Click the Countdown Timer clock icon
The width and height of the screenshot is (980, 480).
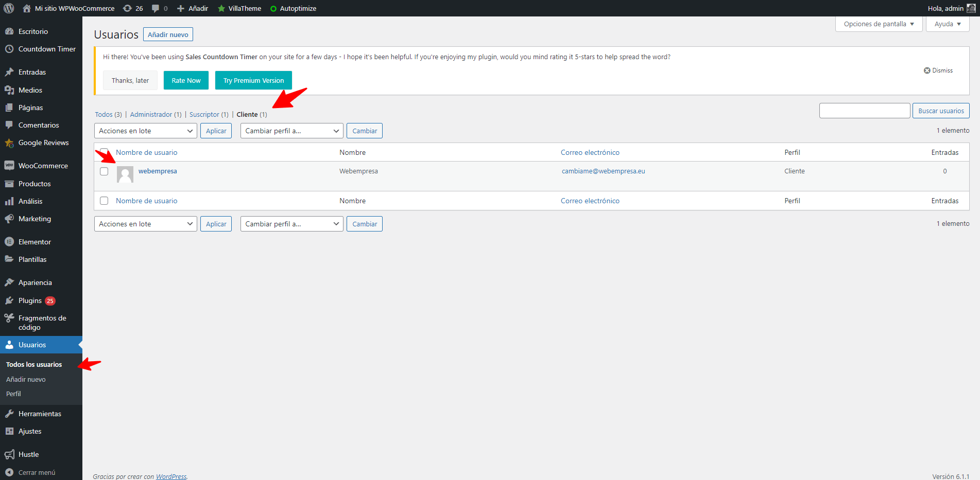click(9, 49)
